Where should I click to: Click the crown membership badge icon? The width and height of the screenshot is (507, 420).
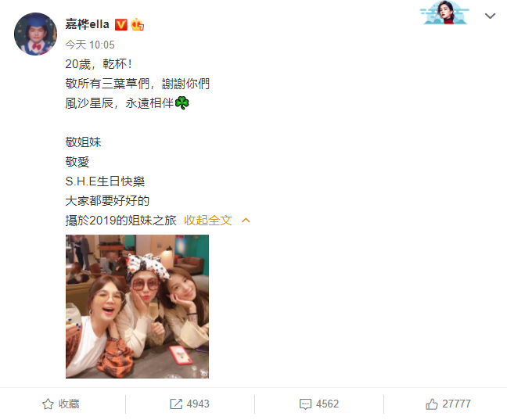[x=138, y=24]
